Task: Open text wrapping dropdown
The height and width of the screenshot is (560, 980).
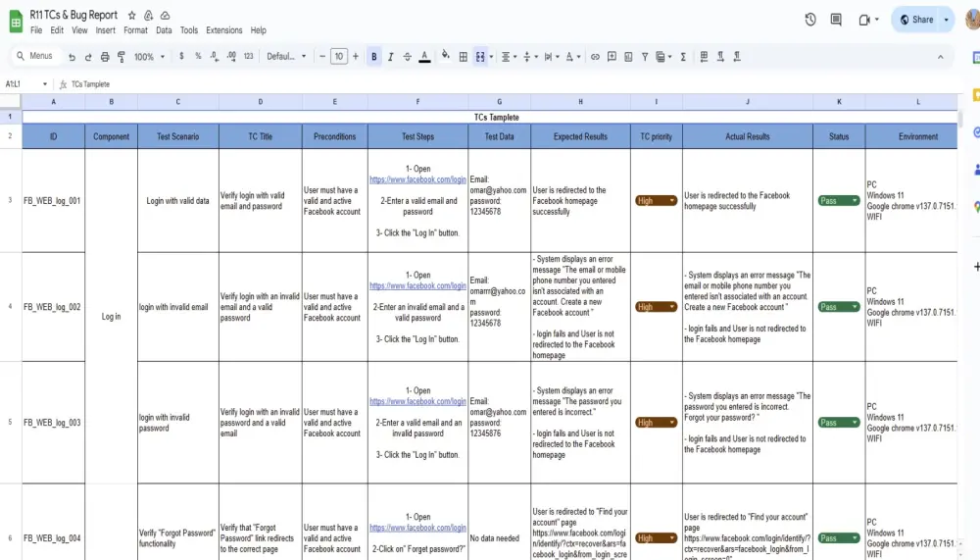Action: pos(551,57)
